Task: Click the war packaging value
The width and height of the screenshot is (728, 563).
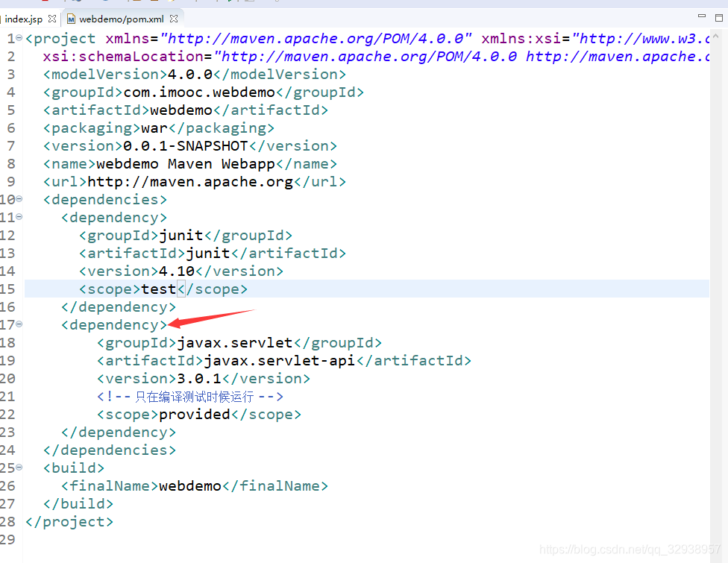Action: tap(154, 128)
